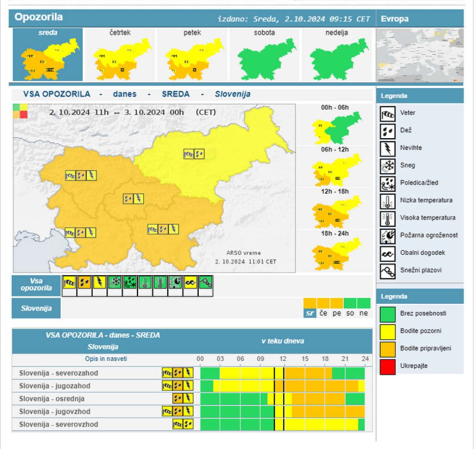
Task: Select the rain warning filter icon
Action: click(x=84, y=283)
